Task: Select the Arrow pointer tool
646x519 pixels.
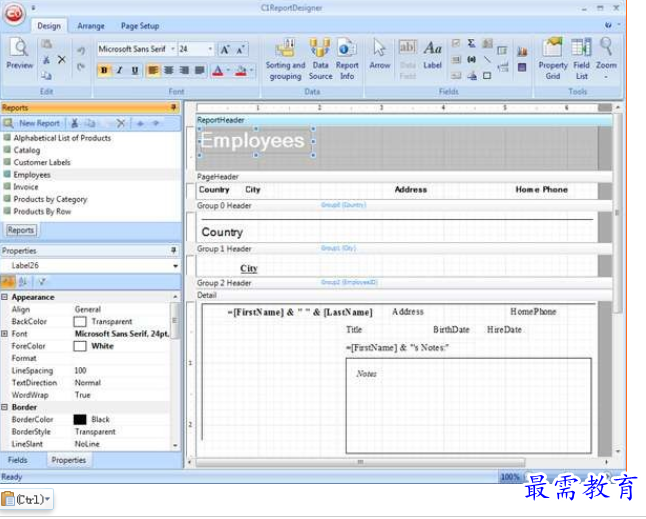Action: point(379,54)
